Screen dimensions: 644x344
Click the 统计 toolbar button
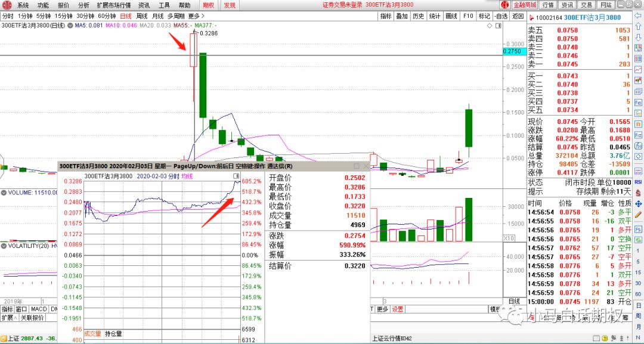(x=435, y=16)
